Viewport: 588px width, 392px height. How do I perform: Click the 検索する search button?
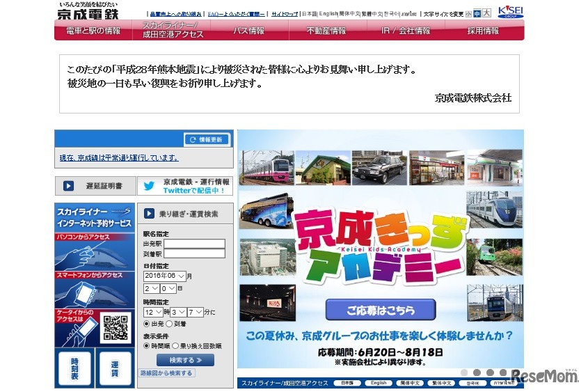coord(186,360)
